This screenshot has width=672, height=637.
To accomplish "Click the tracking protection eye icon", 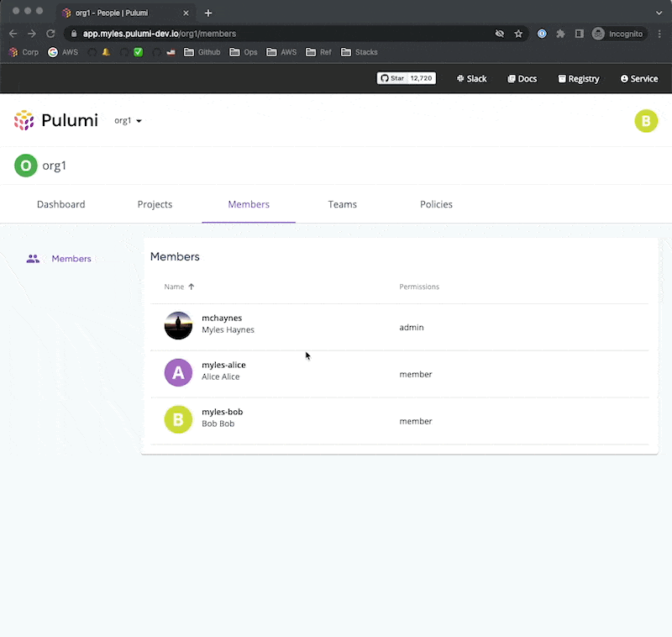I will click(499, 34).
